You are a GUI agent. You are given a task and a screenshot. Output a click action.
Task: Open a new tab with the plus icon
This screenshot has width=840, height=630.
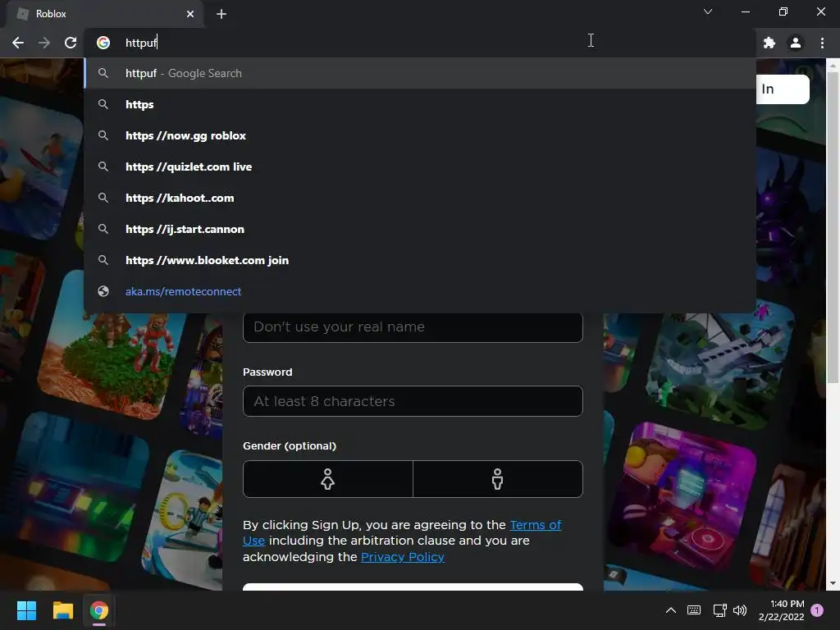[x=221, y=14]
